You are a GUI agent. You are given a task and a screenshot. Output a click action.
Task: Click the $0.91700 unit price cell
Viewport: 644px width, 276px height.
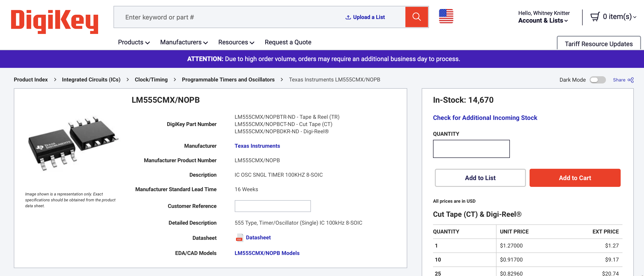click(511, 260)
